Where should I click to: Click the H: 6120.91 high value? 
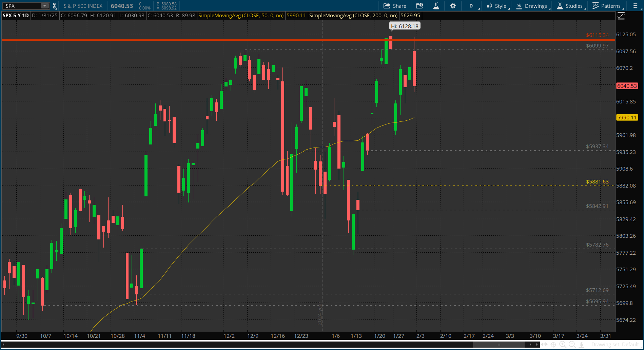(103, 15)
